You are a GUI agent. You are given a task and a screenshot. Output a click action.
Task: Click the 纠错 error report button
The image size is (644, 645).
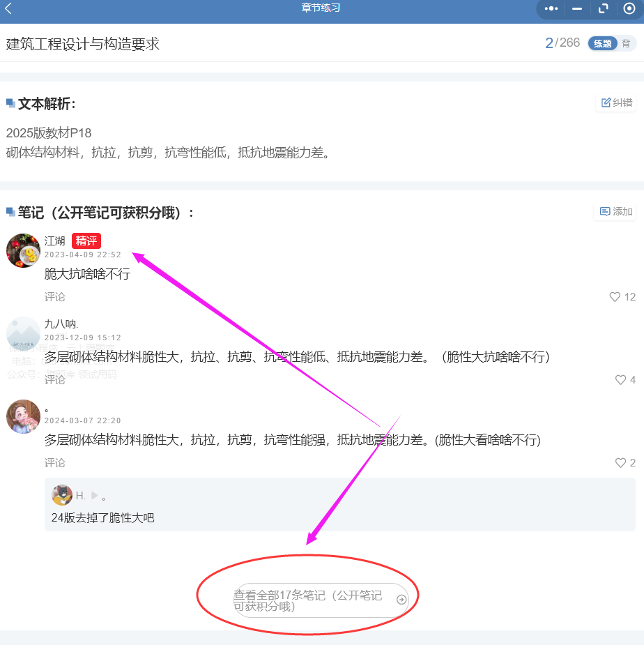tap(616, 103)
